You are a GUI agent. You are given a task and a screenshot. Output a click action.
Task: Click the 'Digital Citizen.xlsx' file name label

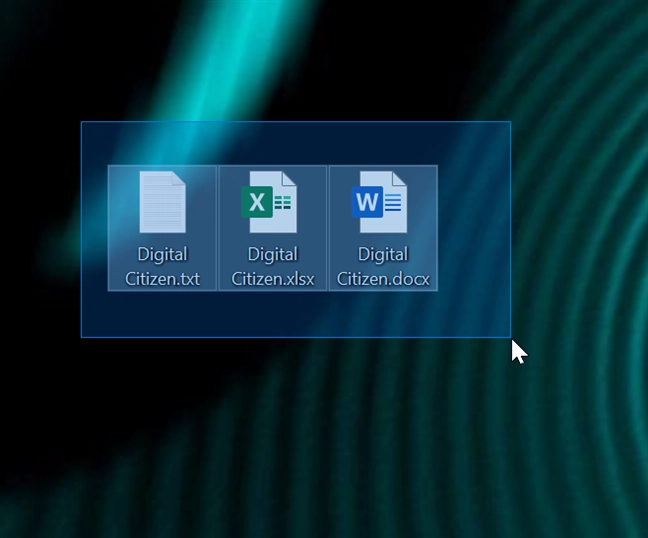coord(273,267)
